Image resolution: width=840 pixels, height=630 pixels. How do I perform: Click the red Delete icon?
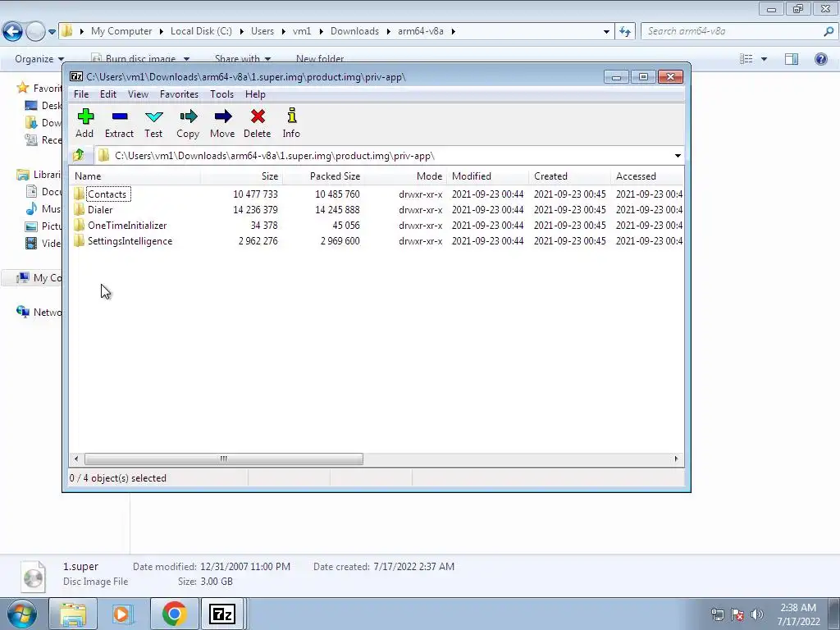pyautogui.click(x=258, y=116)
